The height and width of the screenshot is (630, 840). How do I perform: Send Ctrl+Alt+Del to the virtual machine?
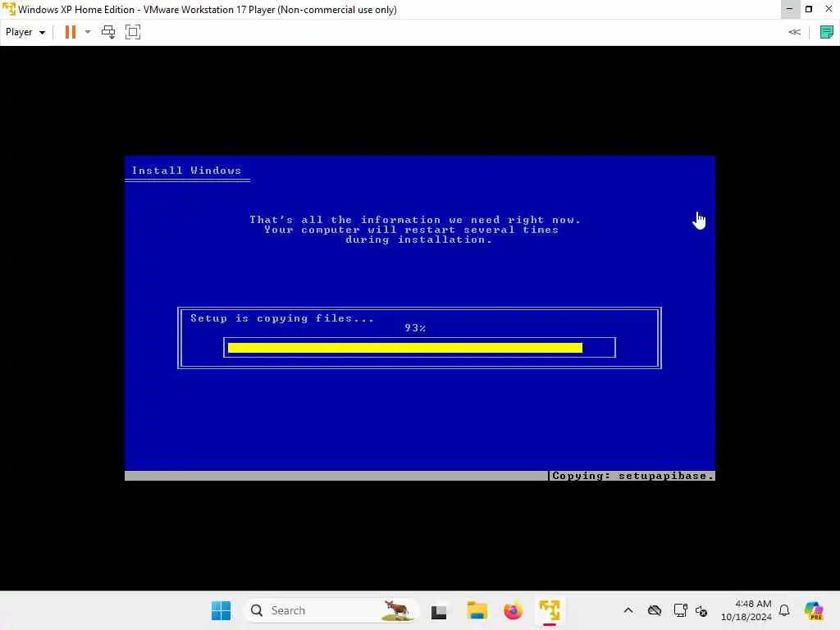coord(108,32)
